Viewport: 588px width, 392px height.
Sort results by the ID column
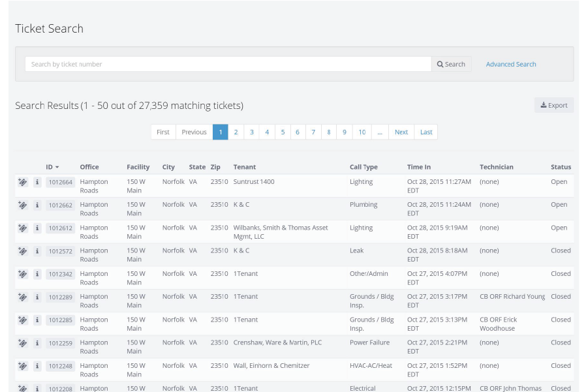click(x=52, y=167)
